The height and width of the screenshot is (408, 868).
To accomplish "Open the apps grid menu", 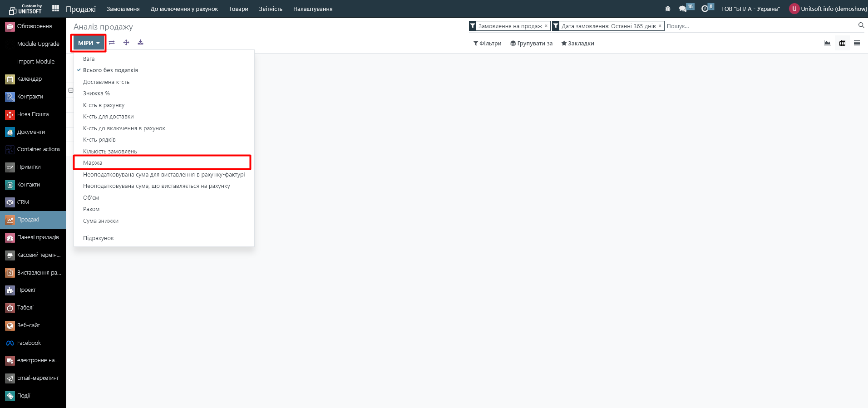I will point(55,9).
